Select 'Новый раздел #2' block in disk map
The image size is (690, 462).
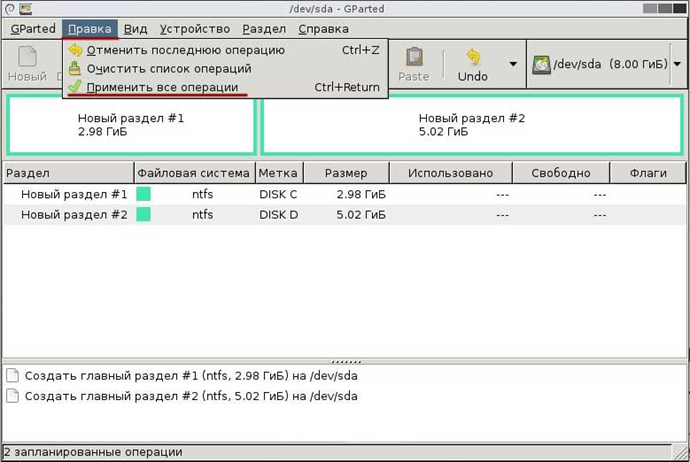coord(471,125)
